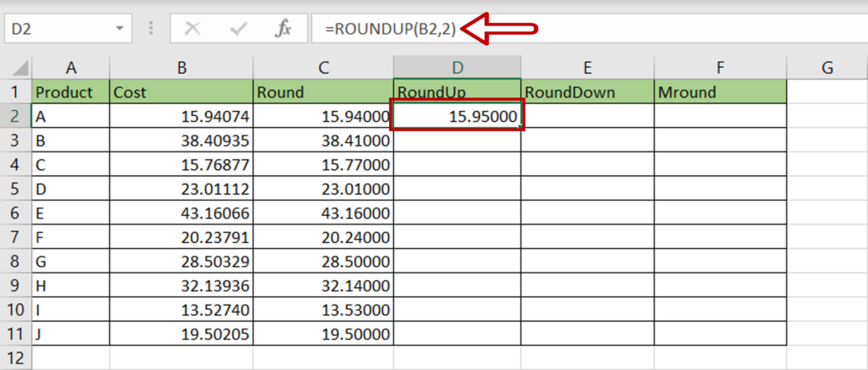Select cell with value 13.53000

point(323,310)
